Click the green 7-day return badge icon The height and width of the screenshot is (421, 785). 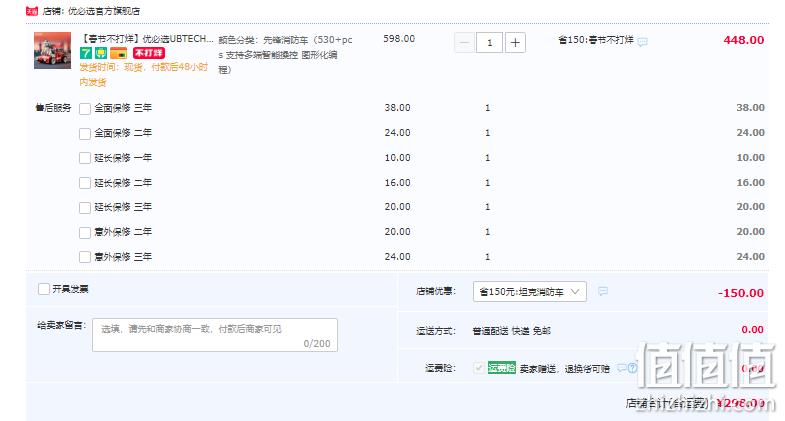click(x=86, y=53)
